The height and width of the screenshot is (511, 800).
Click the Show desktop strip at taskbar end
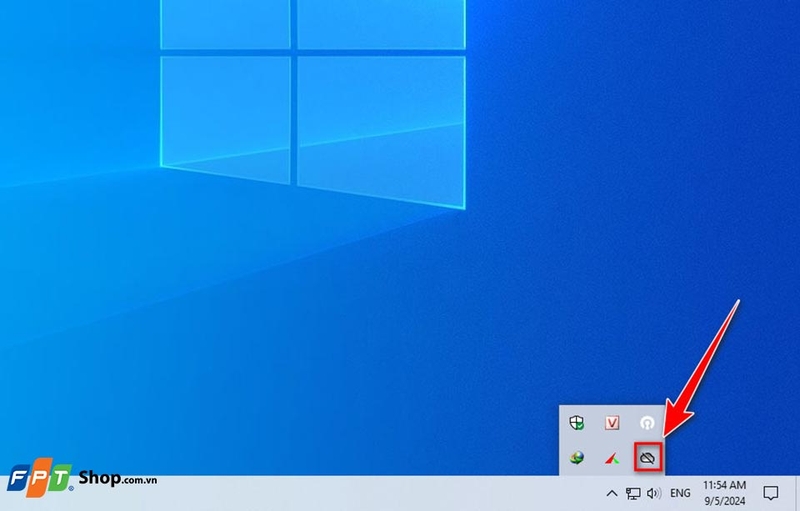click(x=797, y=493)
